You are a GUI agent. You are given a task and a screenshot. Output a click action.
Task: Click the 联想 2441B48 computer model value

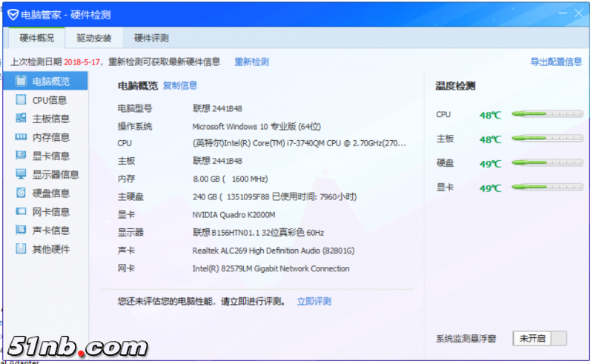point(217,108)
